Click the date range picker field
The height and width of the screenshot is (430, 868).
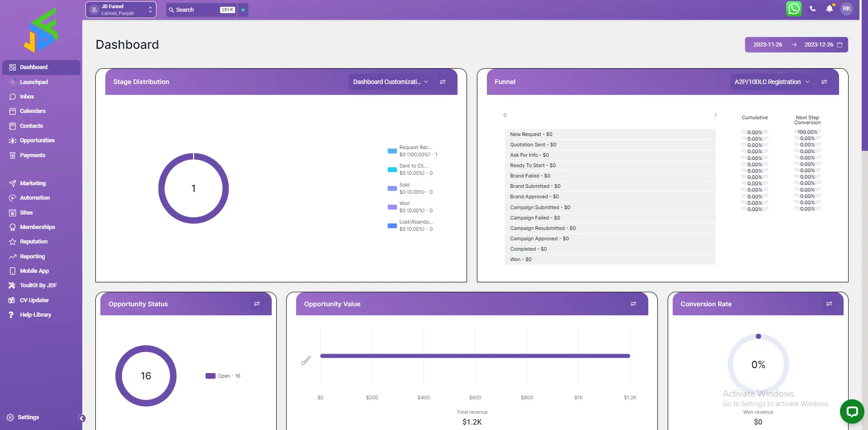pos(796,45)
